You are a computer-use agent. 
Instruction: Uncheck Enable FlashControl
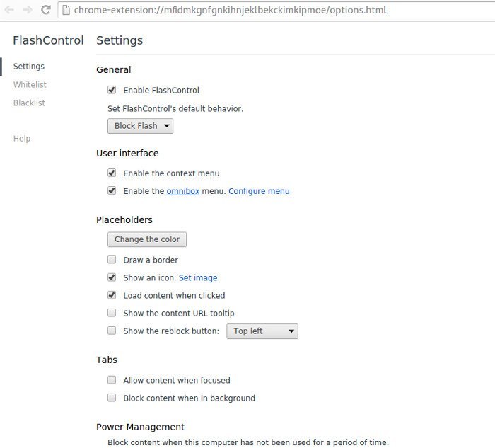coord(112,90)
